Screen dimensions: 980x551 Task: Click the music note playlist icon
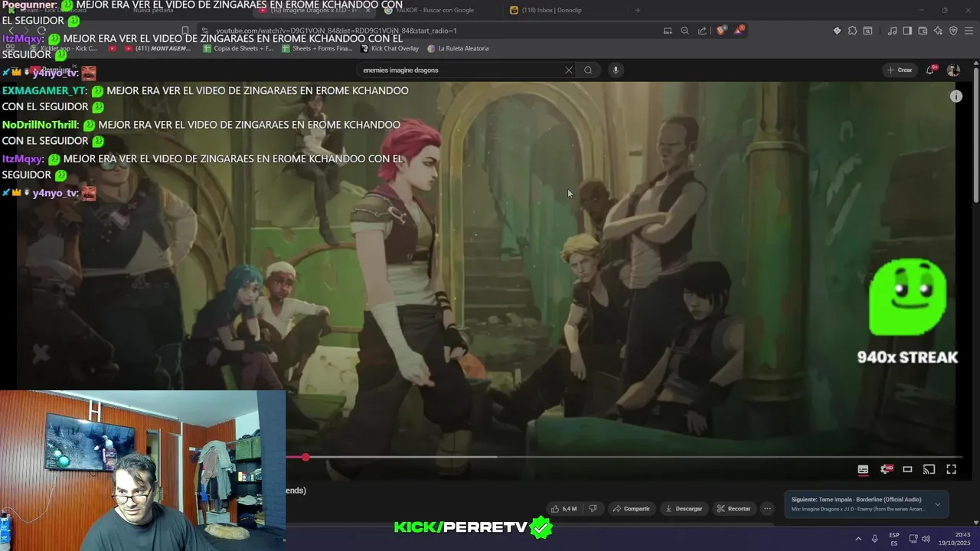click(892, 31)
